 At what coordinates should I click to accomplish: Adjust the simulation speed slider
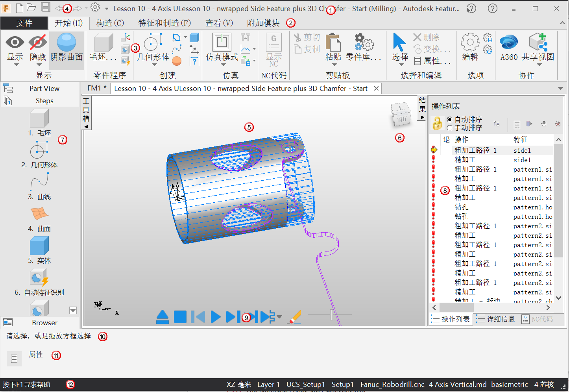pyautogui.click(x=331, y=315)
